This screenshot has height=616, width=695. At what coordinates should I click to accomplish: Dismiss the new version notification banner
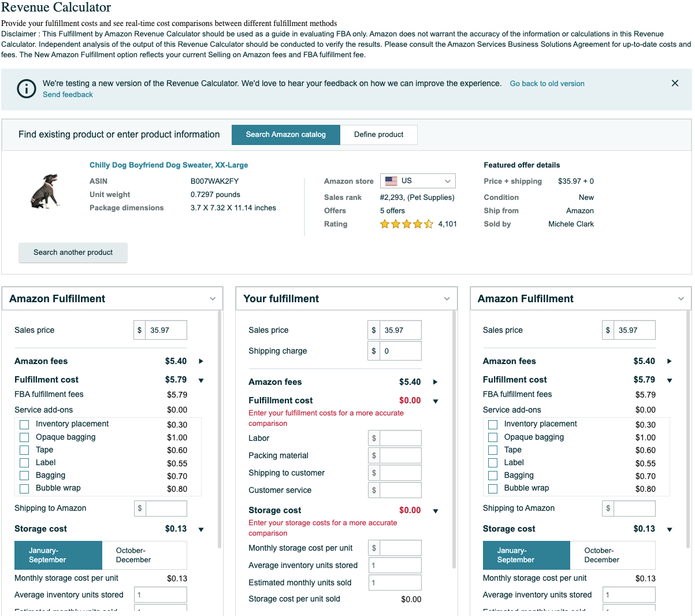(x=674, y=83)
